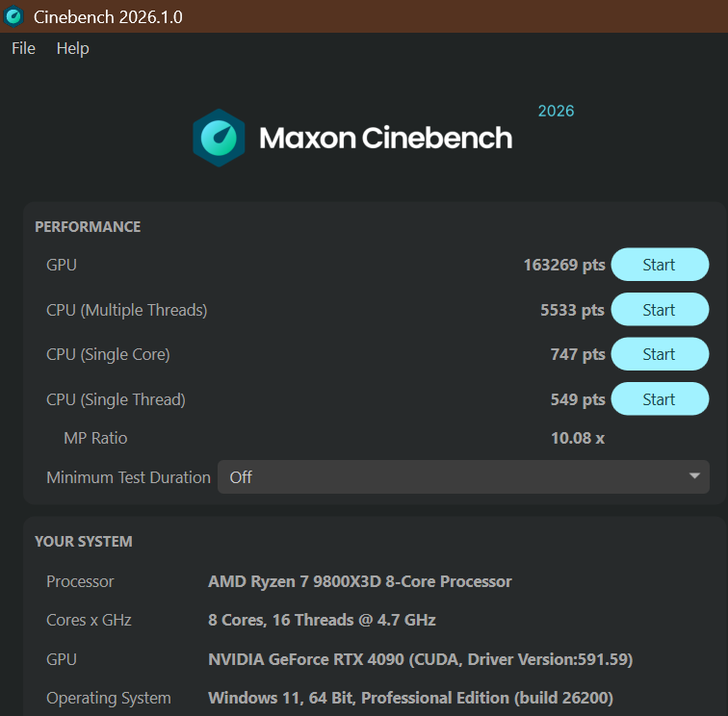This screenshot has width=728, height=716.
Task: Click the 5533 pts multi-thread score
Action: 572,310
